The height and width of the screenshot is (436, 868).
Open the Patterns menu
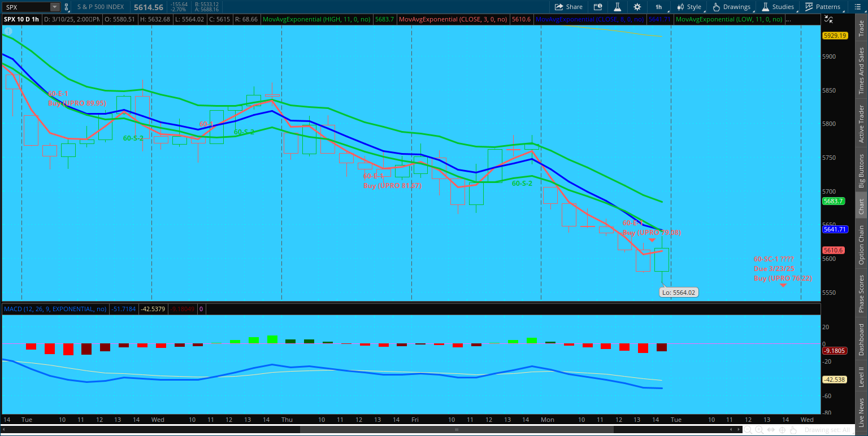tap(822, 7)
